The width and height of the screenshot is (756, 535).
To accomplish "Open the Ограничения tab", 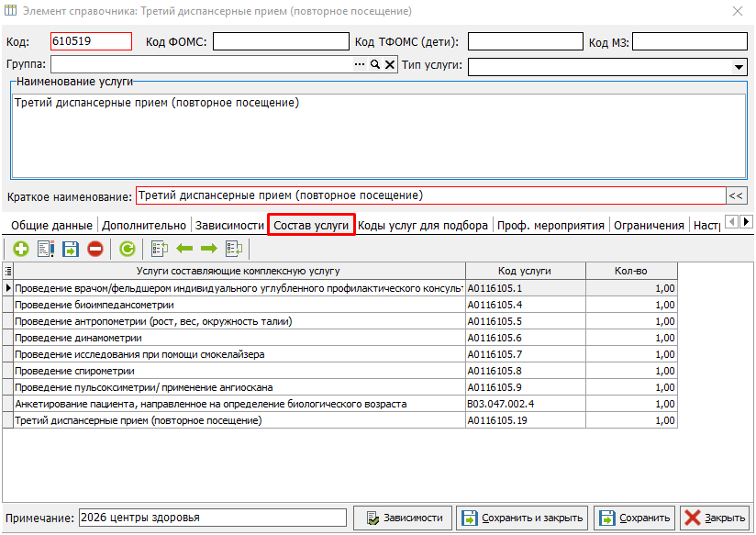I will point(649,226).
